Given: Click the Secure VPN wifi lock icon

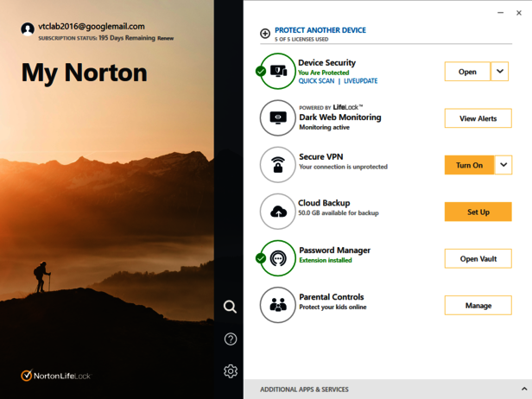Looking at the screenshot, I should [278, 165].
